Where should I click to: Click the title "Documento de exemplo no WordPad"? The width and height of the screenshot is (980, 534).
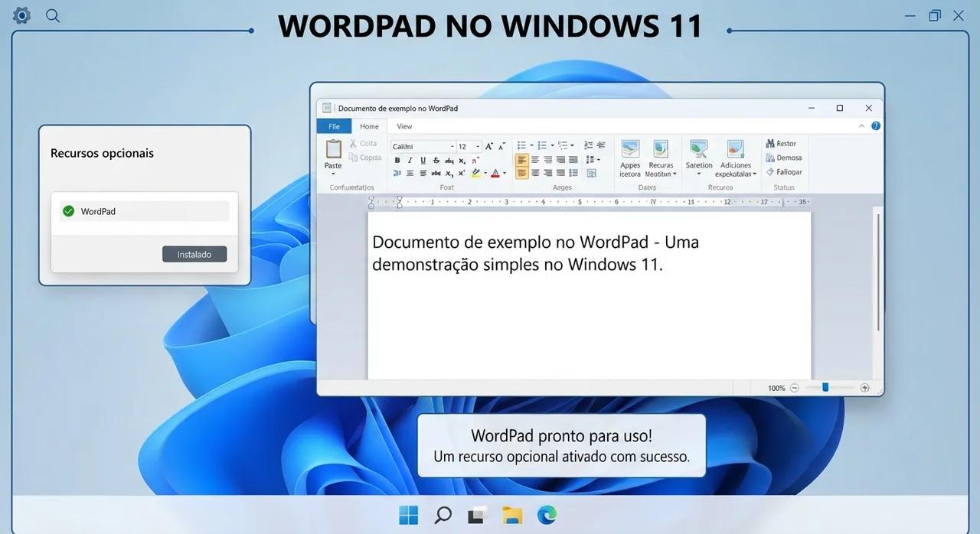click(x=398, y=109)
